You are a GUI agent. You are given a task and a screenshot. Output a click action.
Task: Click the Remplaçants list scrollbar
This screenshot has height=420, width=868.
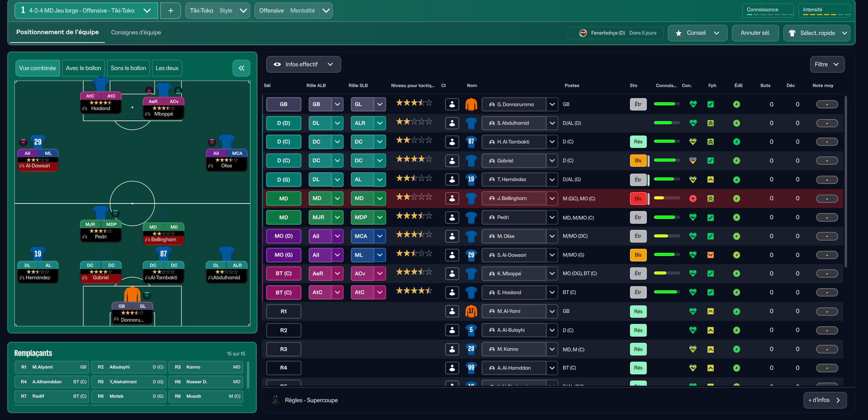(x=248, y=375)
